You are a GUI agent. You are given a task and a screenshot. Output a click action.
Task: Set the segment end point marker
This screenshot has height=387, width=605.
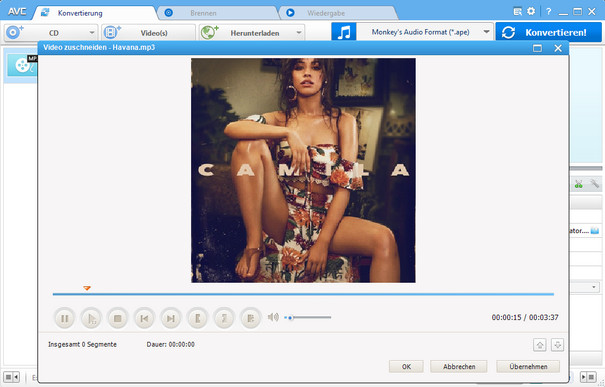click(224, 318)
